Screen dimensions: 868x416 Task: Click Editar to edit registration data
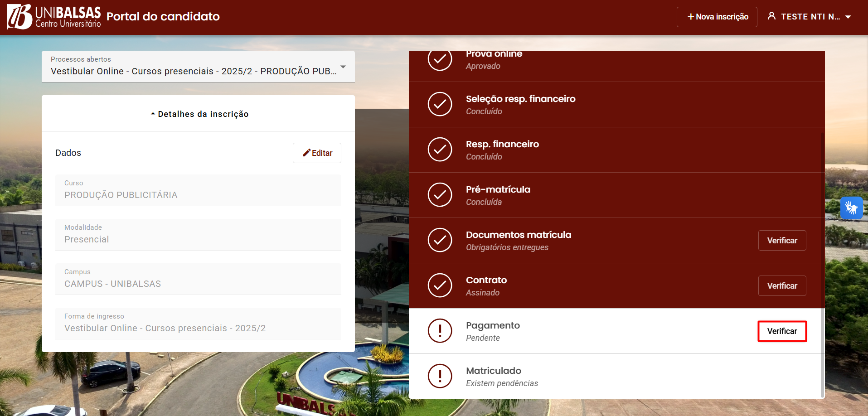pyautogui.click(x=317, y=153)
